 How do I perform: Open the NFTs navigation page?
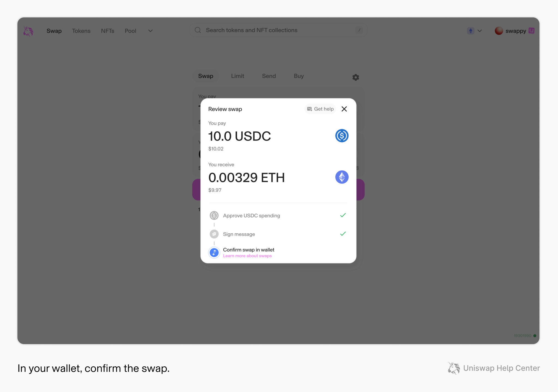click(x=108, y=31)
